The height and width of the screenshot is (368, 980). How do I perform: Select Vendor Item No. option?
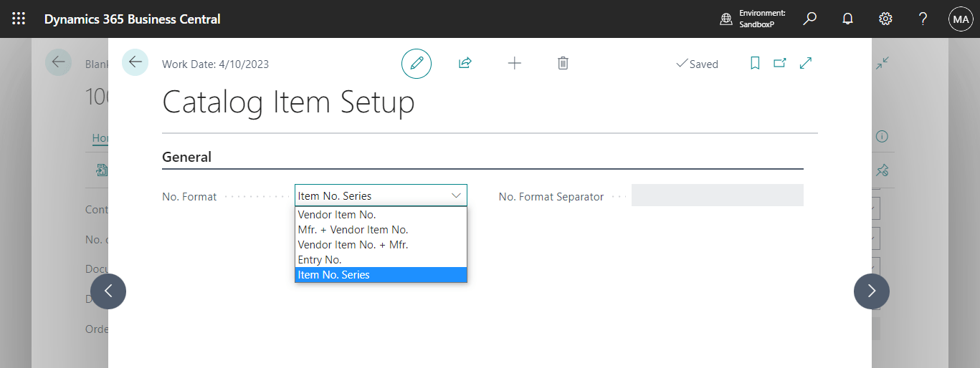click(x=381, y=215)
